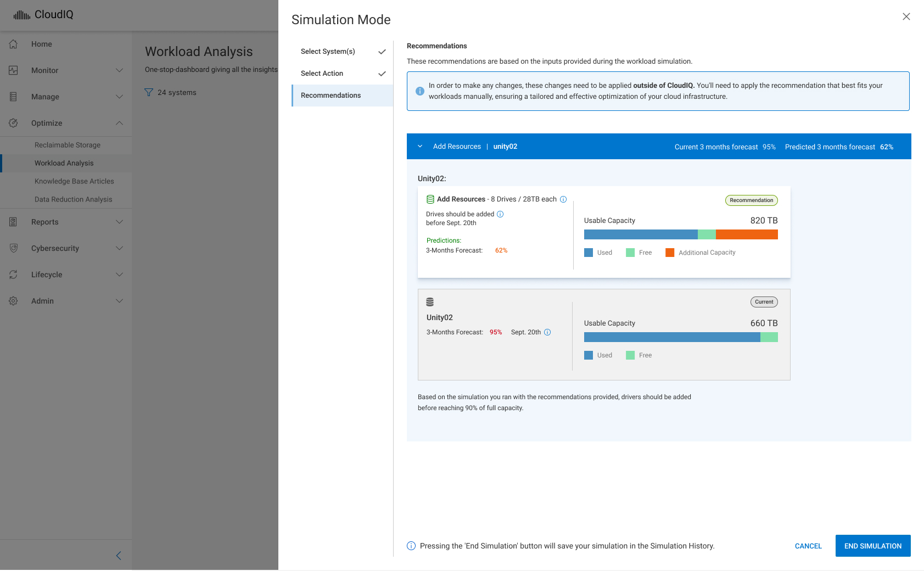The image size is (924, 571).
Task: Click the 62% 3-Months Forecast value
Action: [501, 250]
